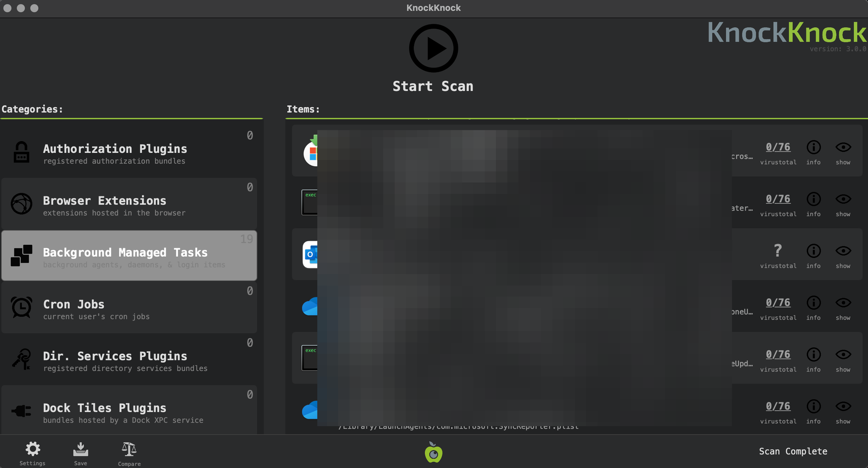868x468 pixels.
Task: View info for the "oneU…" item
Action: click(x=814, y=303)
